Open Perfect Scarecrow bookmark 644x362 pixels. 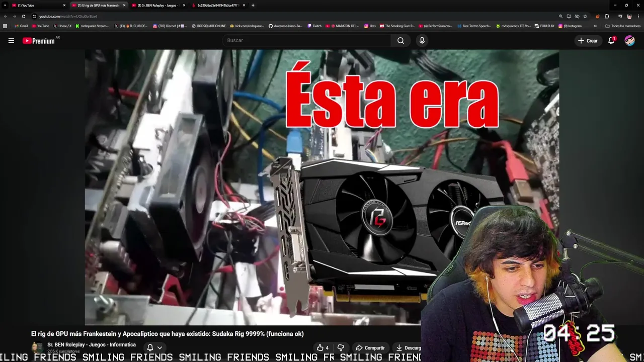pos(435,26)
